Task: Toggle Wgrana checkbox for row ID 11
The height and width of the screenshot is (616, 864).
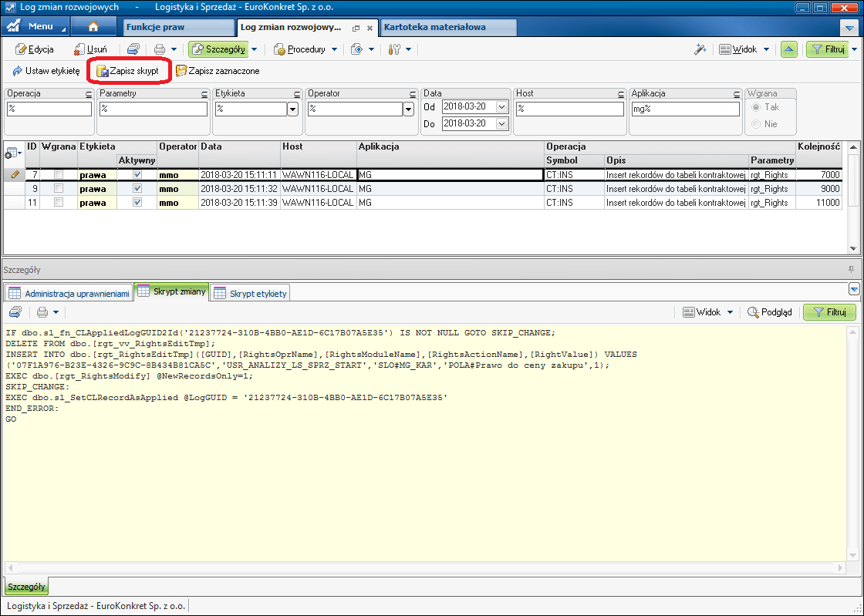Action: coord(59,202)
